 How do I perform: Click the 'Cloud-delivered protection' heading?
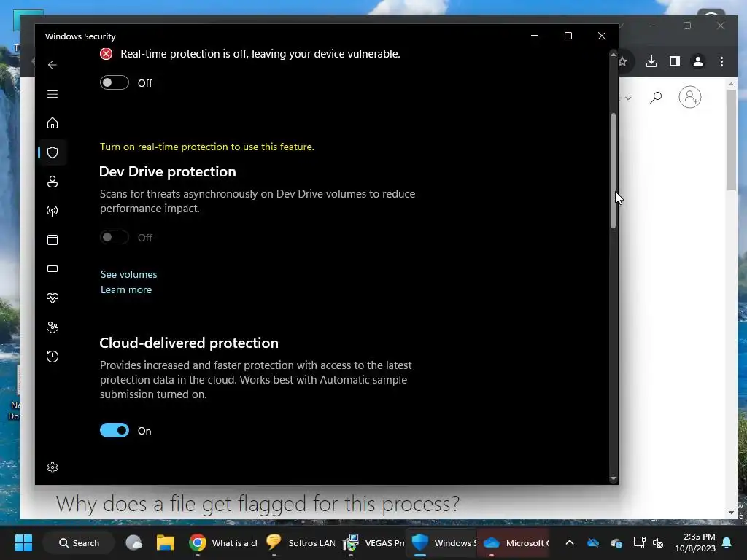click(x=189, y=343)
